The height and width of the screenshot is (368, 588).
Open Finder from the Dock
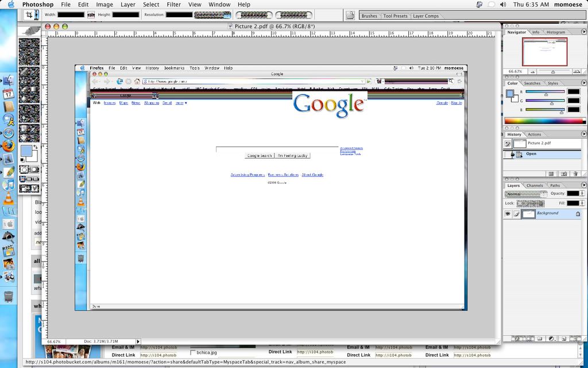click(8, 80)
